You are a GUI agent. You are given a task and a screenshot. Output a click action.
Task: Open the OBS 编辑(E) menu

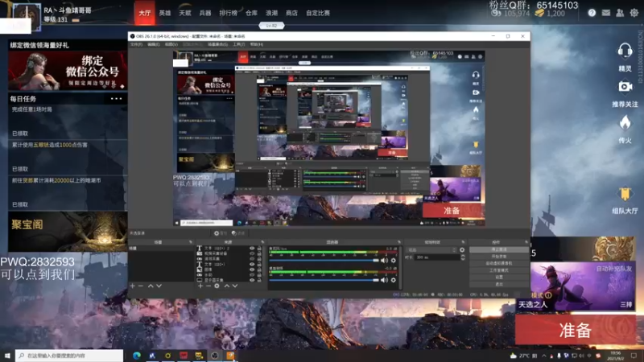(153, 44)
